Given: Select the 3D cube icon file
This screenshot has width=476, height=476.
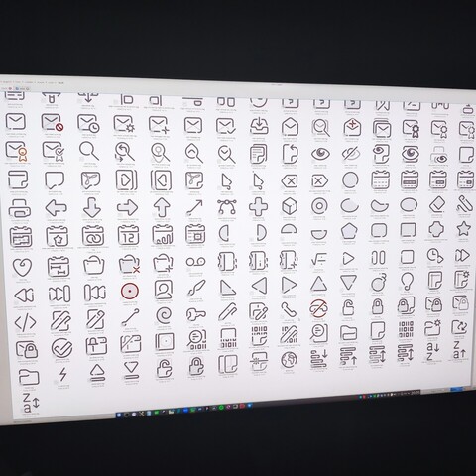Looking at the screenshot, I should [290, 206].
